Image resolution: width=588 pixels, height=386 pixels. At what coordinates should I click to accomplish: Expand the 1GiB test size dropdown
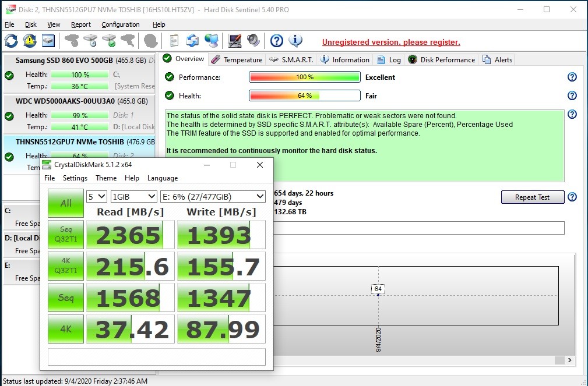point(133,197)
